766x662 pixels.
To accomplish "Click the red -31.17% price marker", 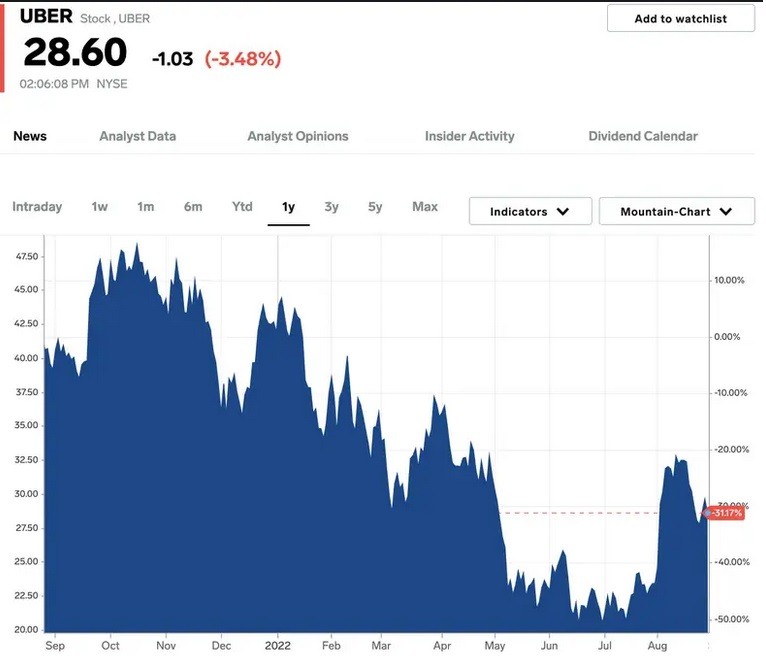I will click(725, 513).
